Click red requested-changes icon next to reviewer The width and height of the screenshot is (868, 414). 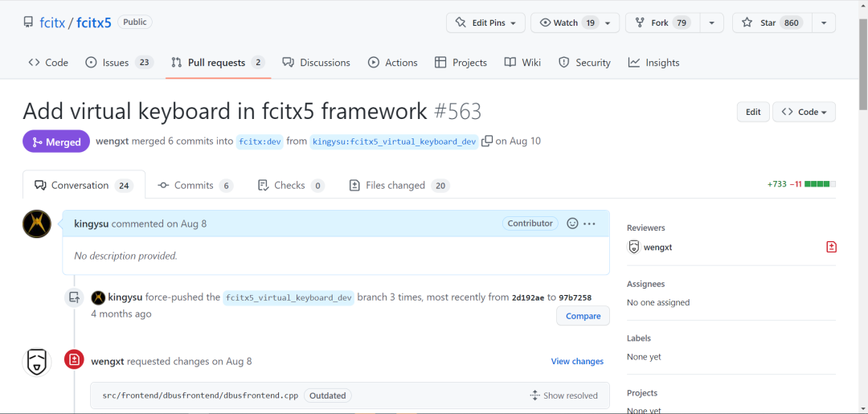831,248
